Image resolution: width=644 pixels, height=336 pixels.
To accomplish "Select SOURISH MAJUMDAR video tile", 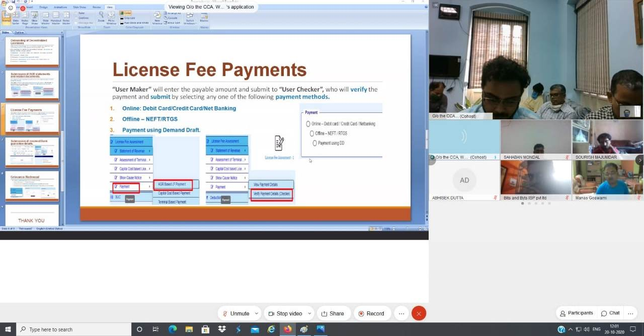I will pos(607,140).
